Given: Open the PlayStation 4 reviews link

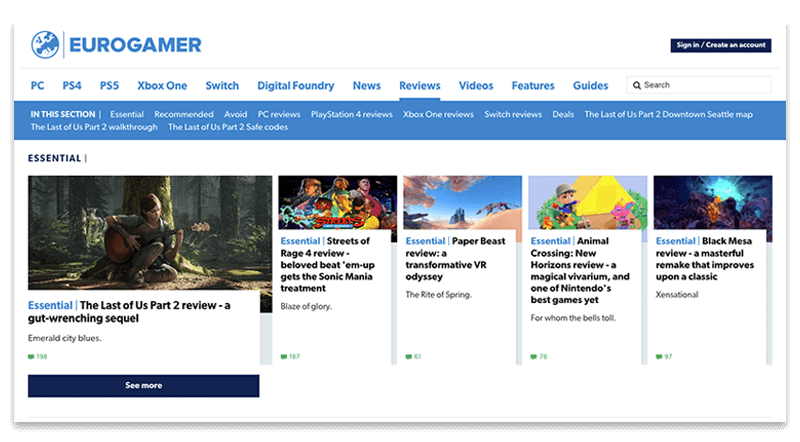Looking at the screenshot, I should coord(352,114).
